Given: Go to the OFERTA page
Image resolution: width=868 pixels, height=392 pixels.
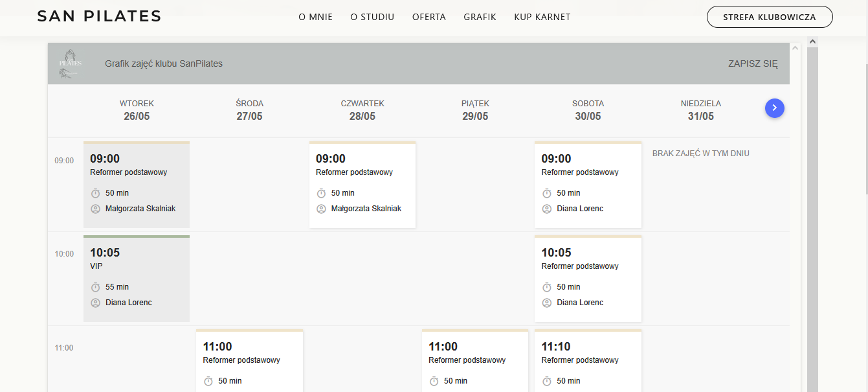Looking at the screenshot, I should pyautogui.click(x=429, y=17).
